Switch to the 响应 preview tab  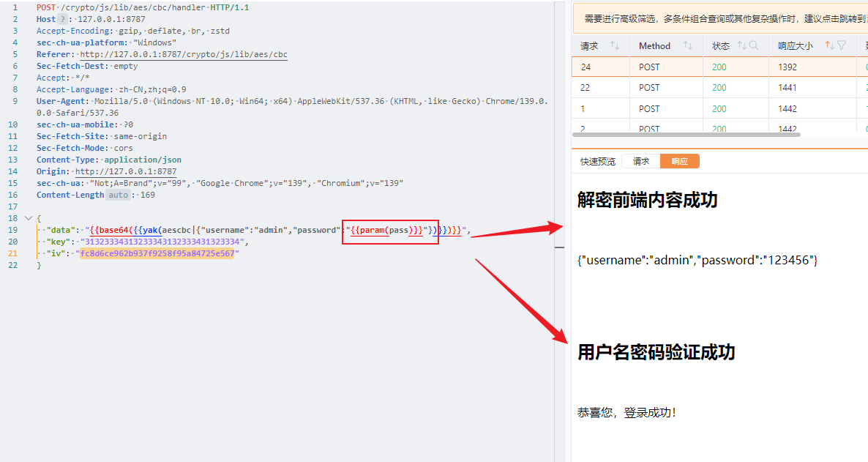point(680,161)
